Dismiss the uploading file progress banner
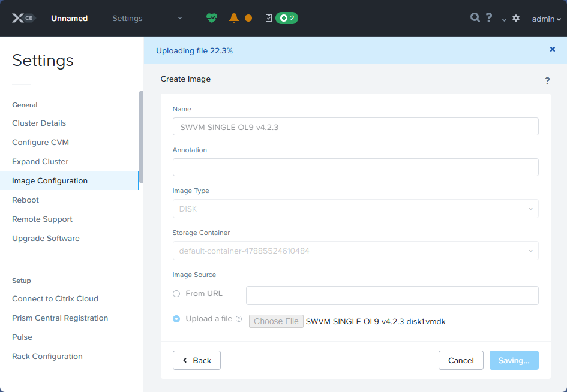567x392 pixels. point(552,49)
